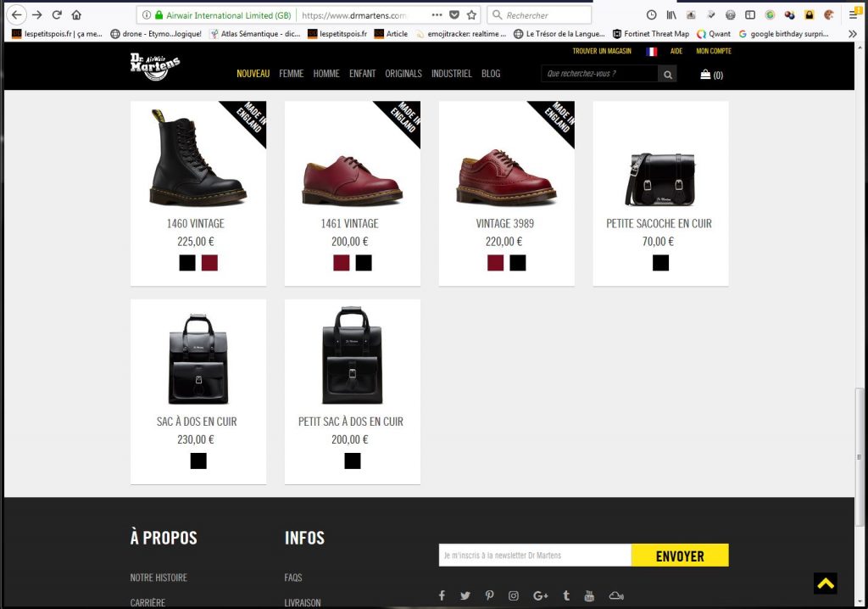Open the Qwant bookmark
868x609 pixels.
point(714,34)
